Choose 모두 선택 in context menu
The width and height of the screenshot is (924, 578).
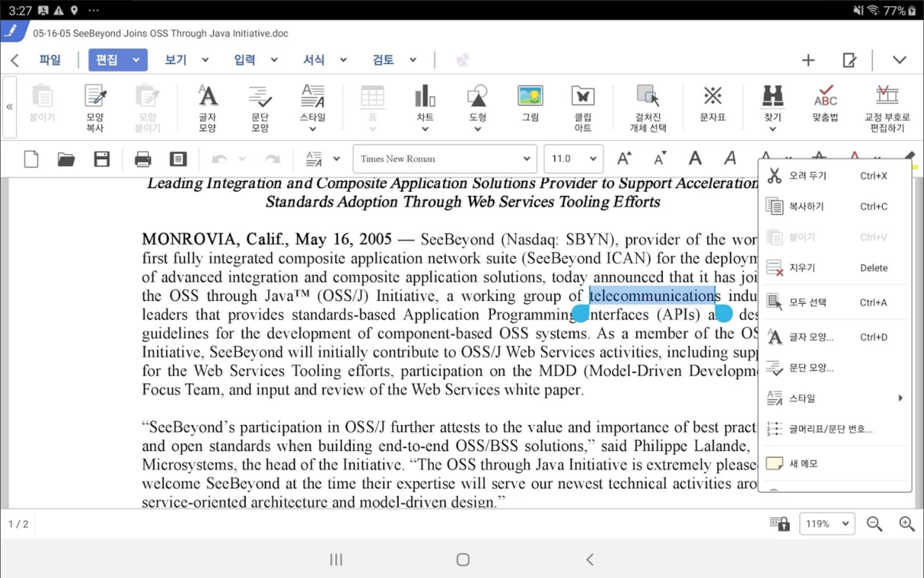834,302
